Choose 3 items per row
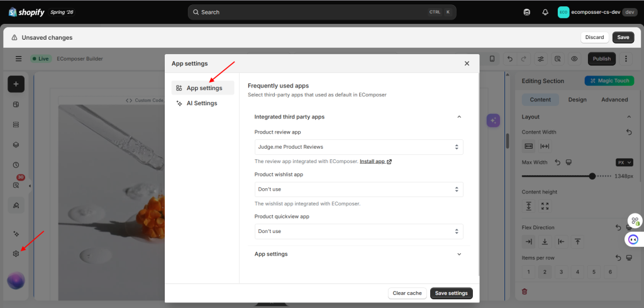The width and height of the screenshot is (644, 308). 561,272
